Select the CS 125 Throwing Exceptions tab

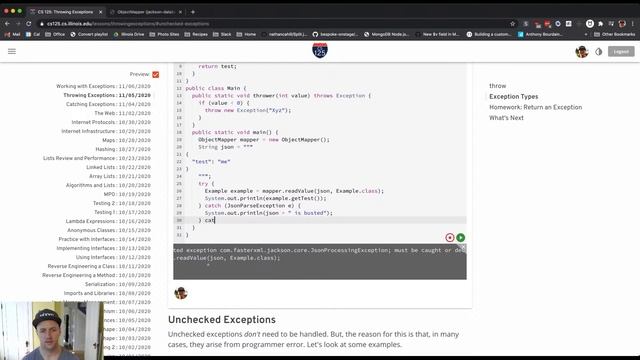[65, 12]
